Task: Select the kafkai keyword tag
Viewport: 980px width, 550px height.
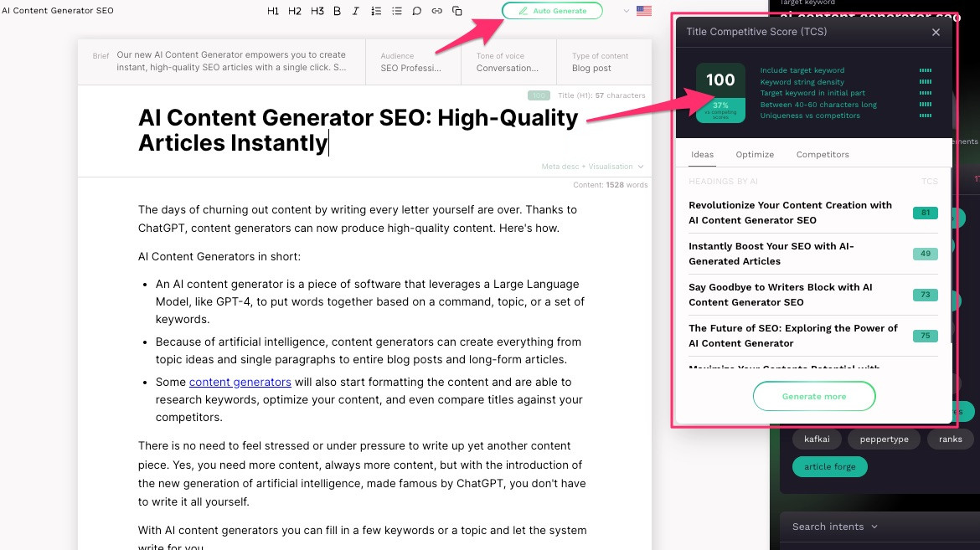Action: (817, 439)
